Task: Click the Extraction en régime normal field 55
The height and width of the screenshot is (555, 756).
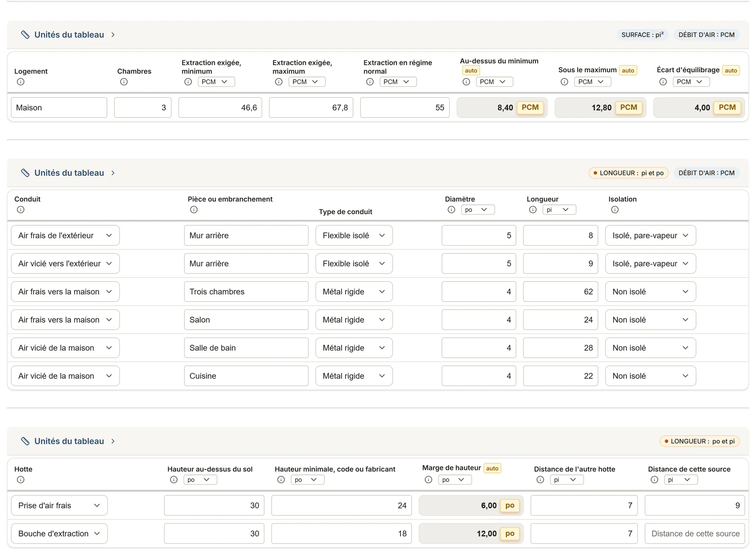Action: point(405,108)
